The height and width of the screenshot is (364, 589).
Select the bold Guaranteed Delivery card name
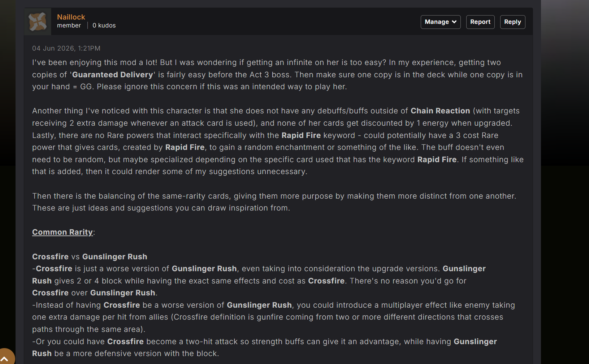coord(113,75)
